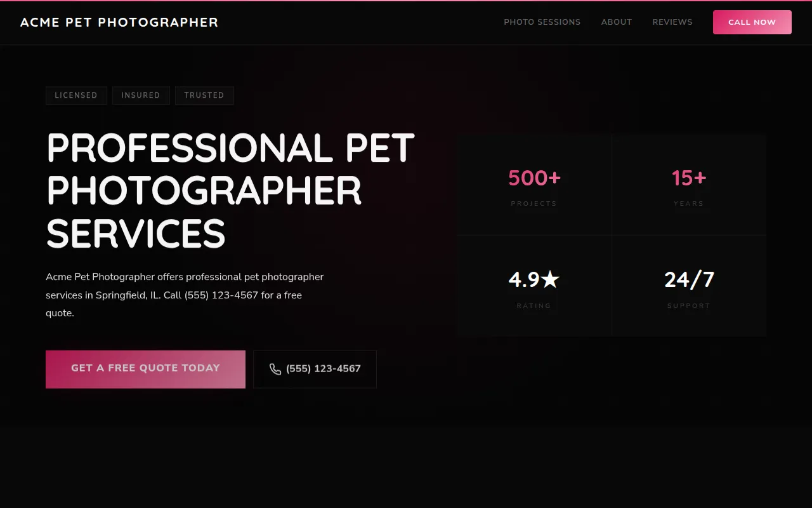Click the phone number in the description paragraph

220,295
